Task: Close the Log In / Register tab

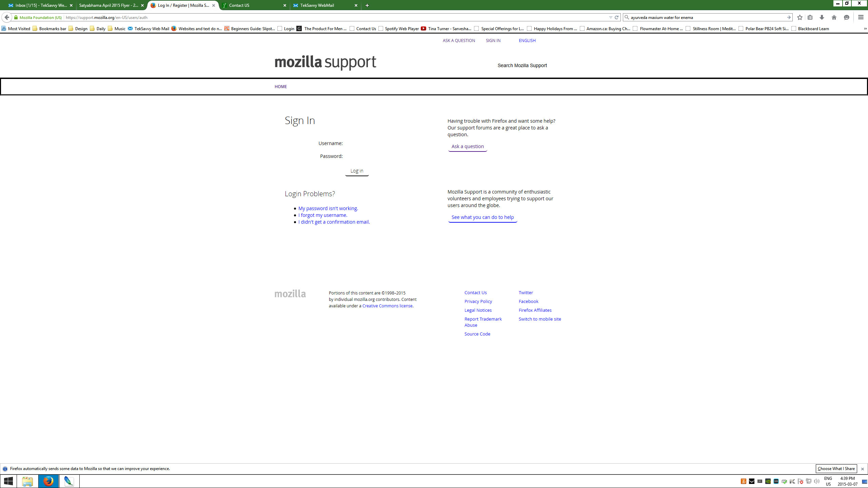Action: tap(214, 5)
